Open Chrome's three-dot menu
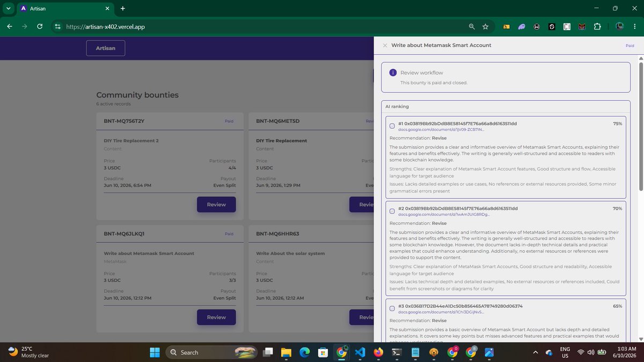The image size is (644, 362). point(634,26)
